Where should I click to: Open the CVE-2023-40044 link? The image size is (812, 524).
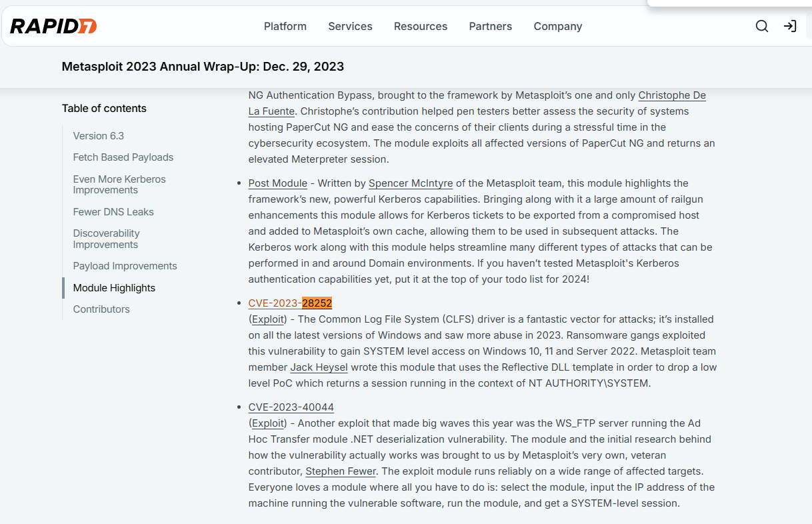pyautogui.click(x=291, y=407)
